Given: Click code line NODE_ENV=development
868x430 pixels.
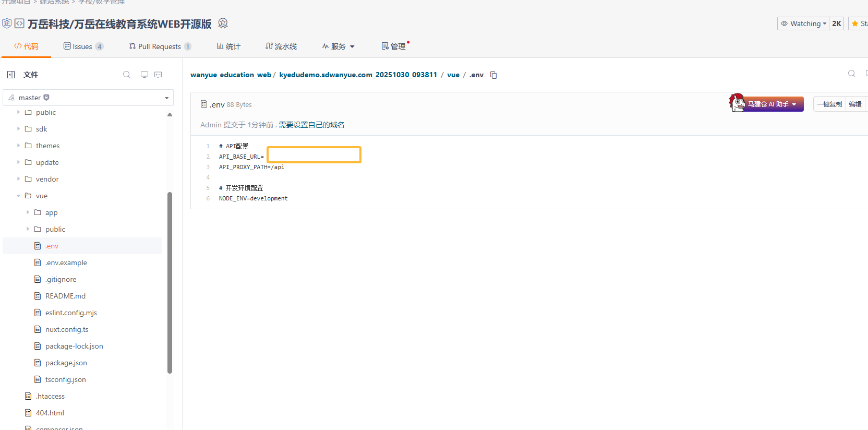Looking at the screenshot, I should click(253, 198).
